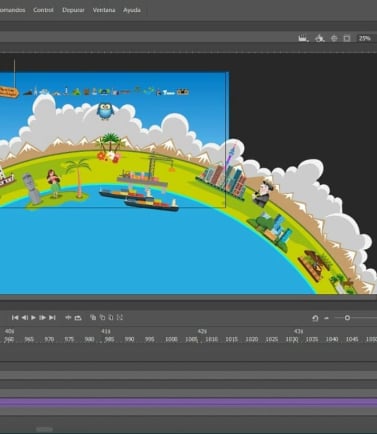Adjust the timeline zoom slider handle
The width and height of the screenshot is (377, 434).
[347, 318]
